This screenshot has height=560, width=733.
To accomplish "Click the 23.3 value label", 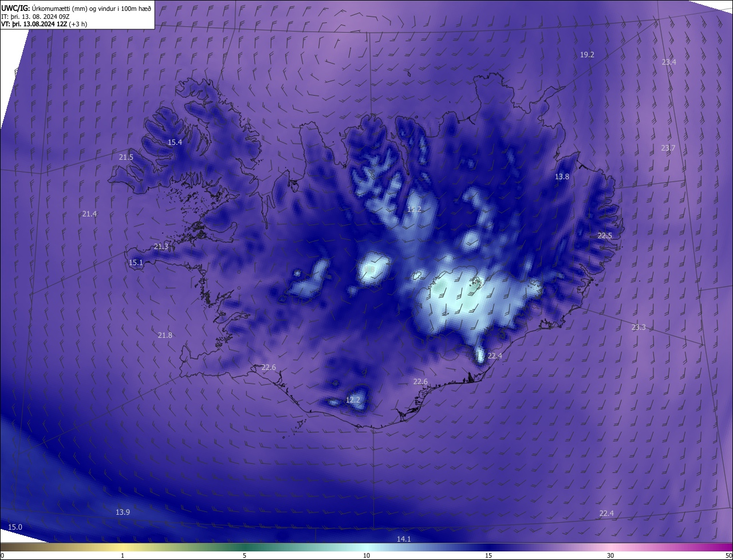I will tap(639, 327).
